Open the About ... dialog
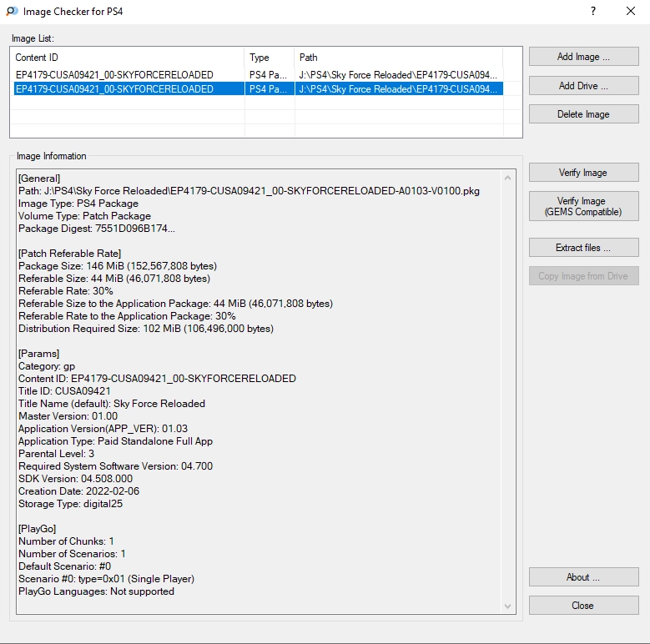Viewport: 650px width, 644px height. pyautogui.click(x=583, y=577)
